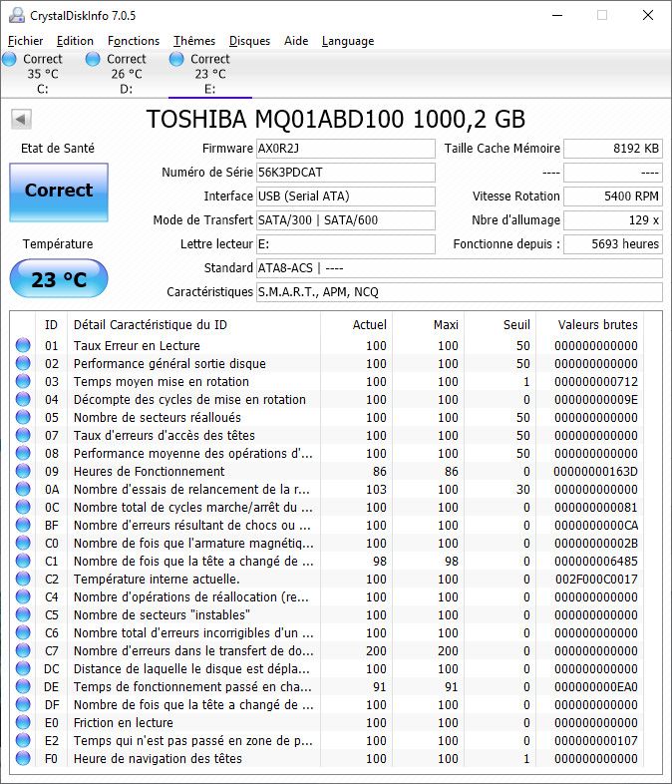Image resolution: width=672 pixels, height=784 pixels.
Task: Click the power-on hours field 5693 heures
Action: coord(613,244)
